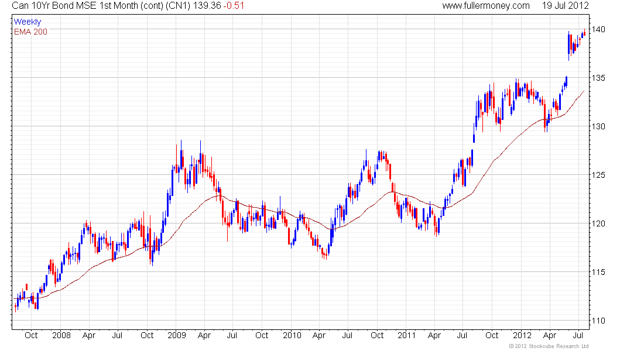Click the www.fullermoney.com website link

485,6
